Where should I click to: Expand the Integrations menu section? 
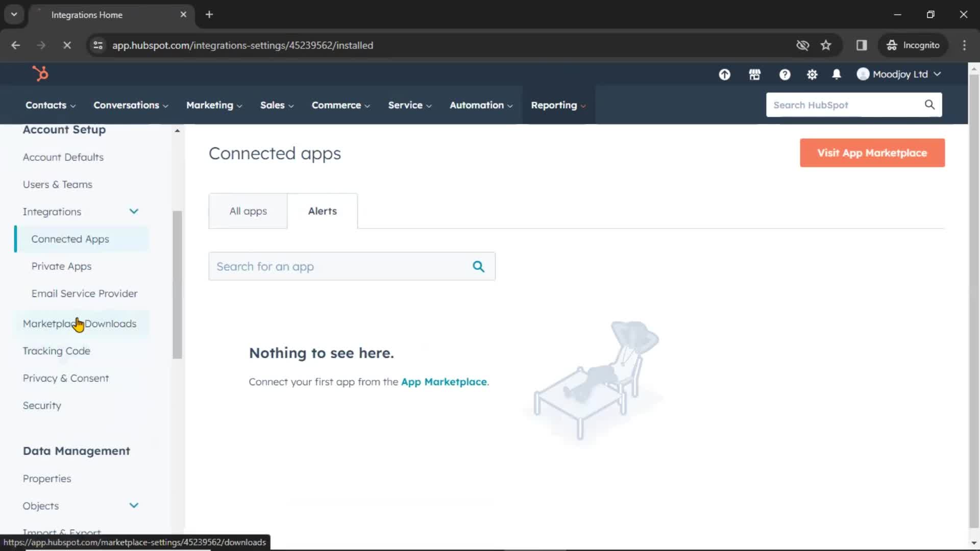(x=133, y=211)
